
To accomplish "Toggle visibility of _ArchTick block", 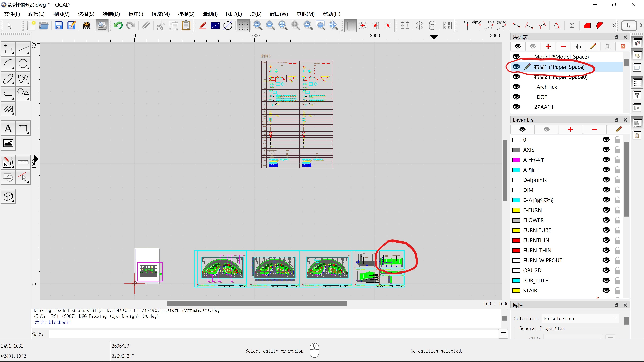I will (x=516, y=87).
